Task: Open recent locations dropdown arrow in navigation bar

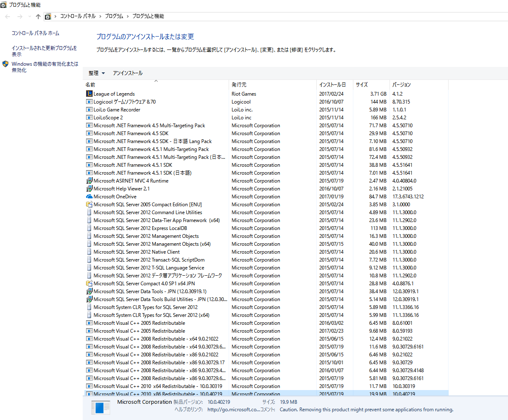Action: [29, 16]
